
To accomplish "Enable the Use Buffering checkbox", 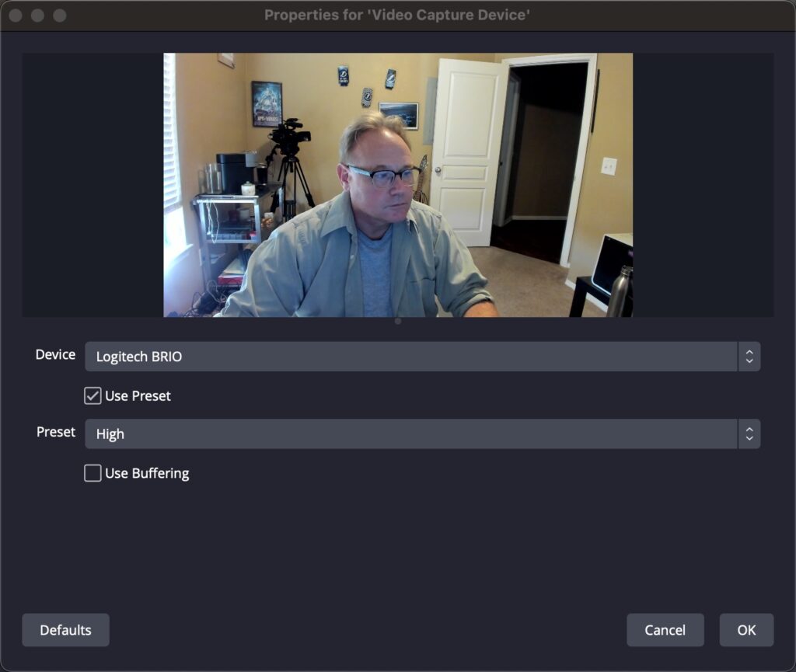I will coord(93,473).
